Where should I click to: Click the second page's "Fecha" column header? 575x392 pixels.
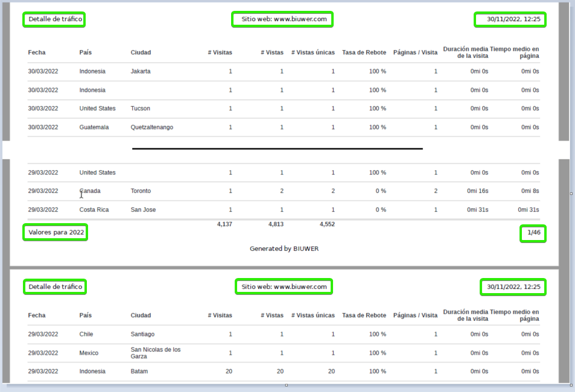coord(37,315)
